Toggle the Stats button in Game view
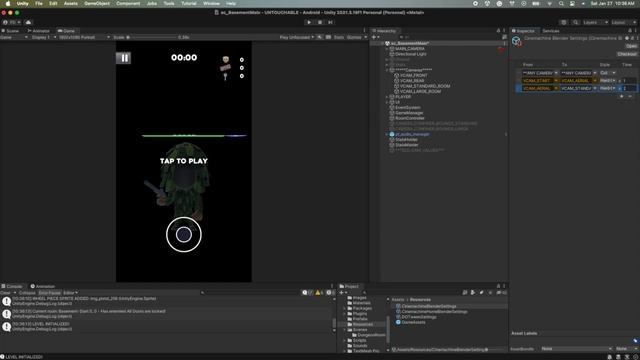The width and height of the screenshot is (640, 360). [x=339, y=37]
